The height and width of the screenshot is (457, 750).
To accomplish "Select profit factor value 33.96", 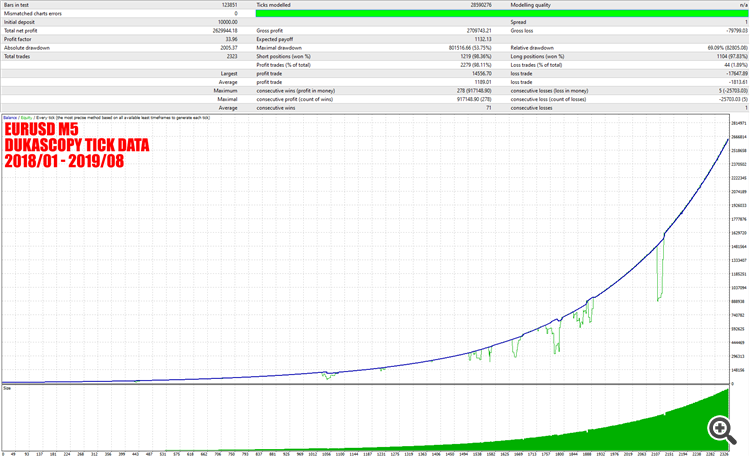I will (x=232, y=39).
